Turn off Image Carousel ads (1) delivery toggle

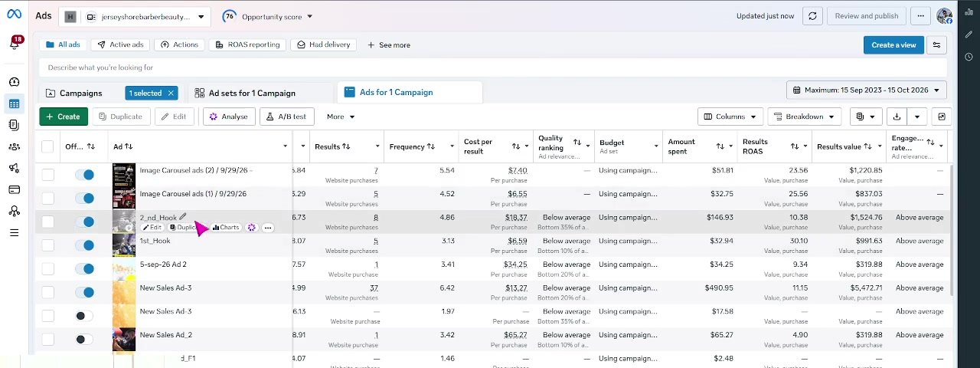click(84, 199)
